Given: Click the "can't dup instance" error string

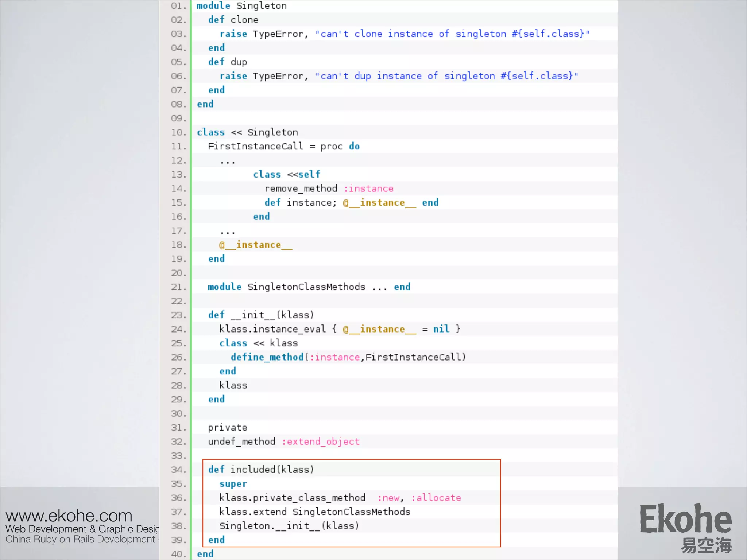Looking at the screenshot, I should click(446, 76).
